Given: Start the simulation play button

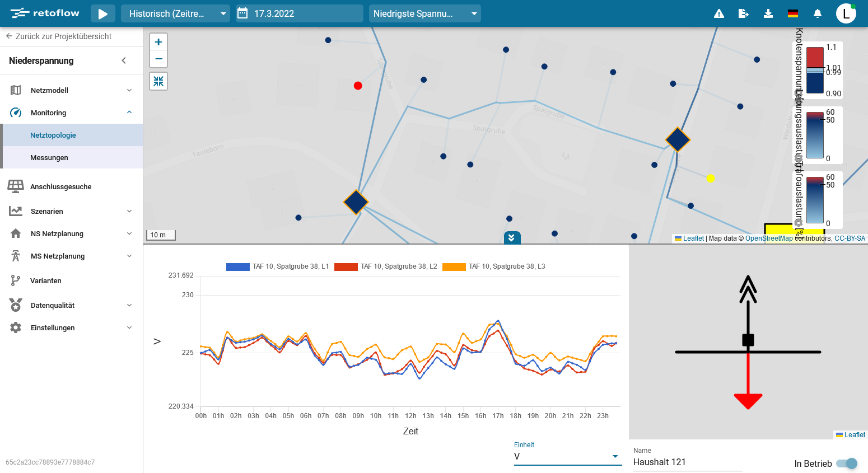Looking at the screenshot, I should coord(103,13).
